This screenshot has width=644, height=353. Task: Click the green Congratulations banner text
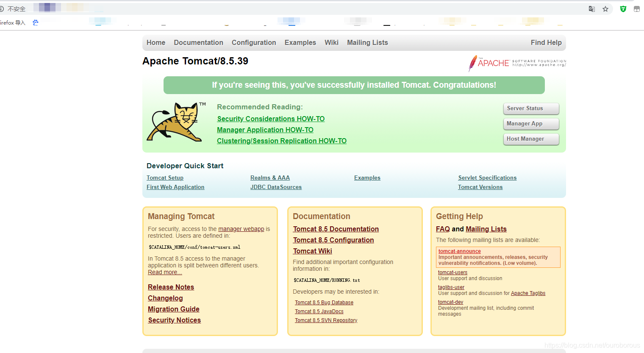354,85
